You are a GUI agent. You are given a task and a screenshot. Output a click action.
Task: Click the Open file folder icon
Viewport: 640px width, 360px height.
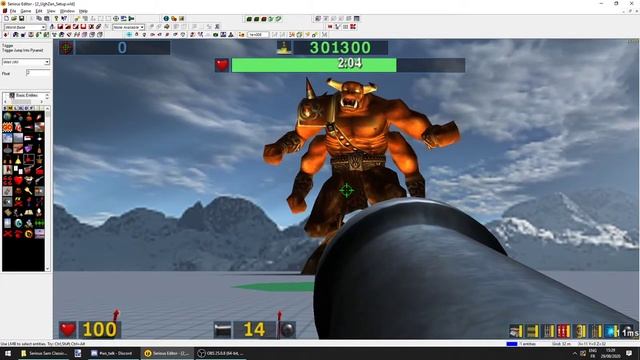(14, 18)
